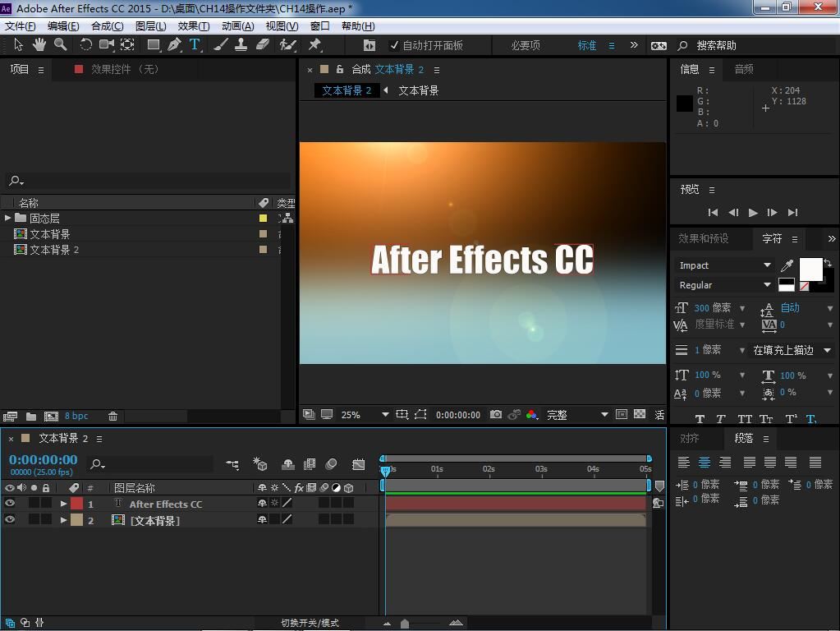840x631 pixels.
Task: Jump to first frame in preview
Action: tap(713, 213)
